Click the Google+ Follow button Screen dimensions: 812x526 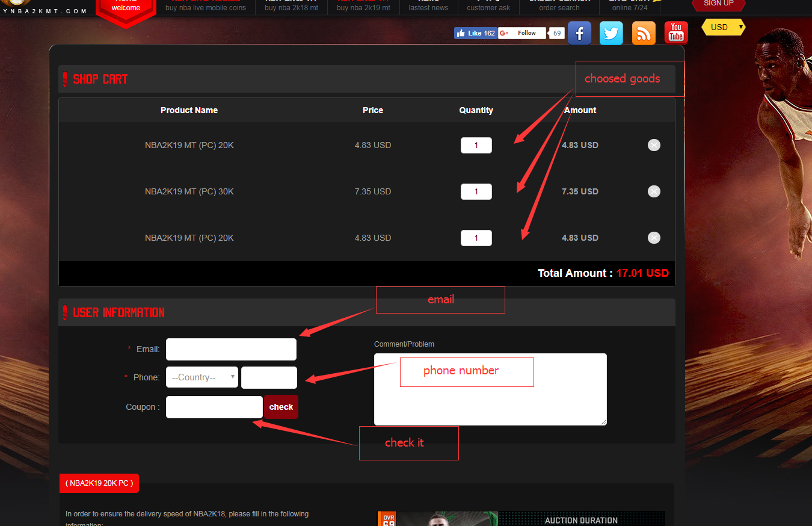pyautogui.click(x=521, y=33)
